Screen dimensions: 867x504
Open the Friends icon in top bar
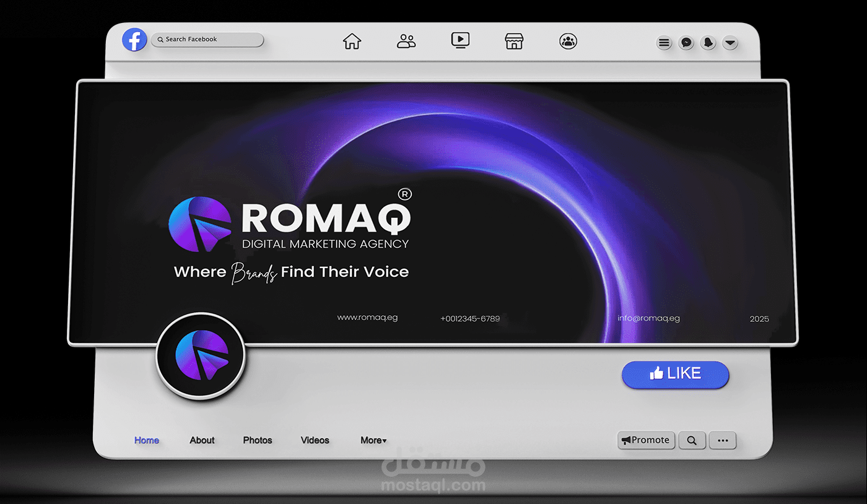(x=406, y=41)
